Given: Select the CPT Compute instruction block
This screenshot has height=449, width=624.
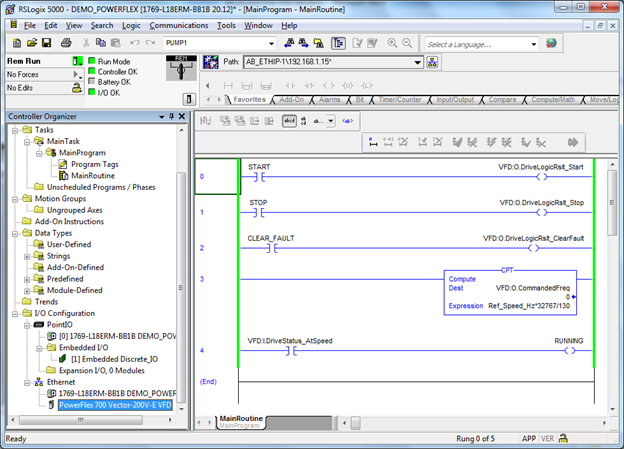Looking at the screenshot, I should (x=510, y=293).
